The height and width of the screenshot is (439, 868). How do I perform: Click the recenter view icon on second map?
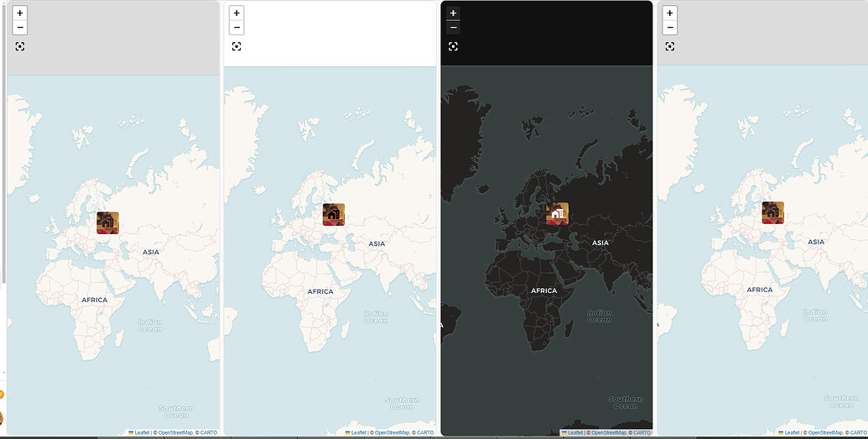(236, 46)
